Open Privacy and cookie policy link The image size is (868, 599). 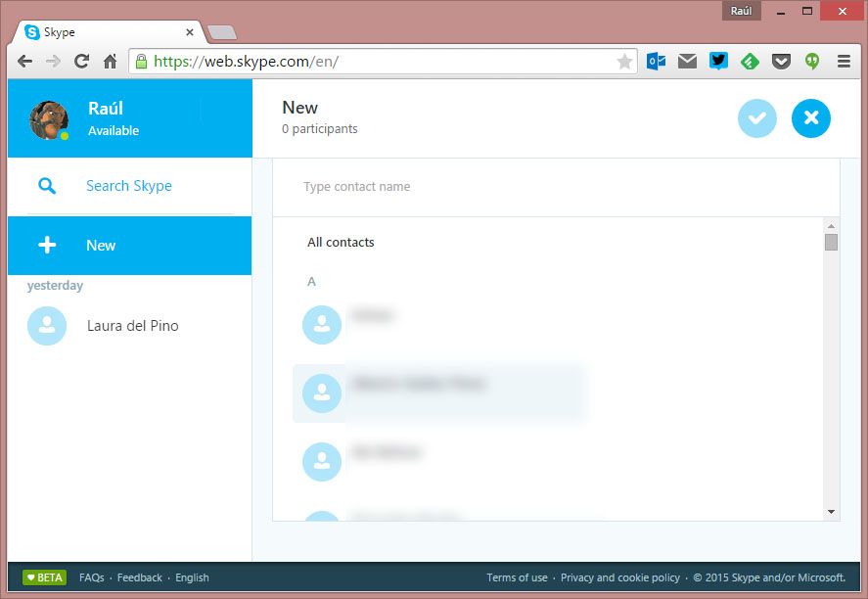tap(620, 577)
